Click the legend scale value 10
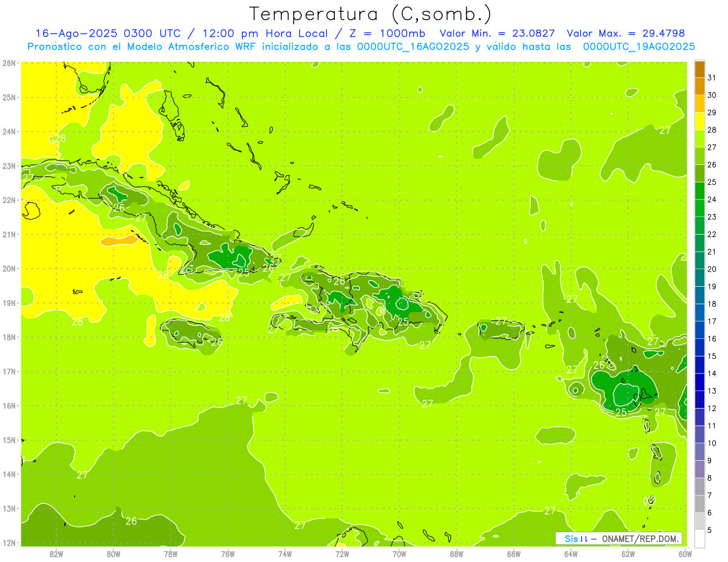The height and width of the screenshot is (562, 728). 712,443
